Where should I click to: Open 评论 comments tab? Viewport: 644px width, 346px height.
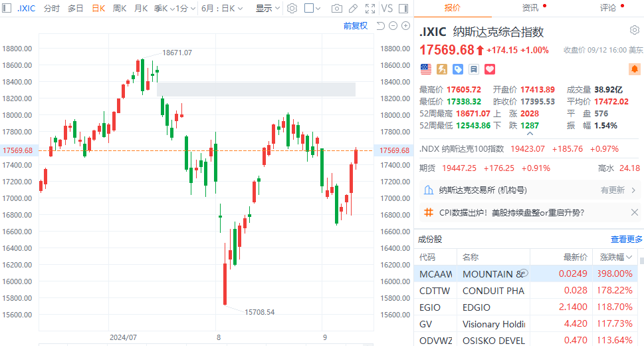point(608,8)
